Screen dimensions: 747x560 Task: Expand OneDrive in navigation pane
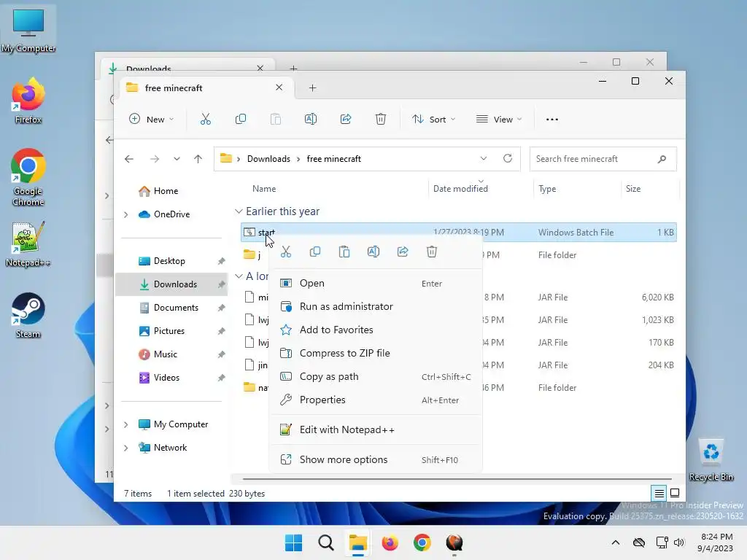[125, 215]
